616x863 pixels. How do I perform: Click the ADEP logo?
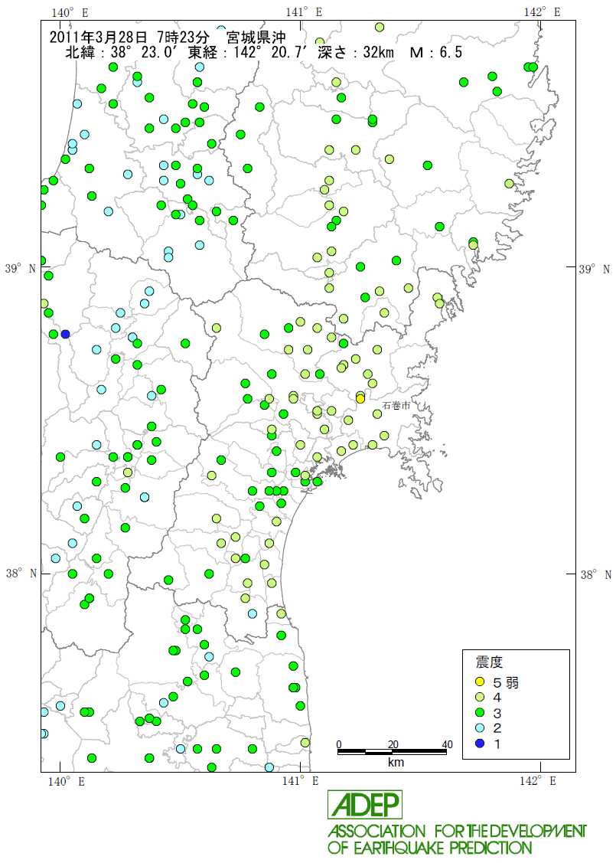(x=365, y=805)
